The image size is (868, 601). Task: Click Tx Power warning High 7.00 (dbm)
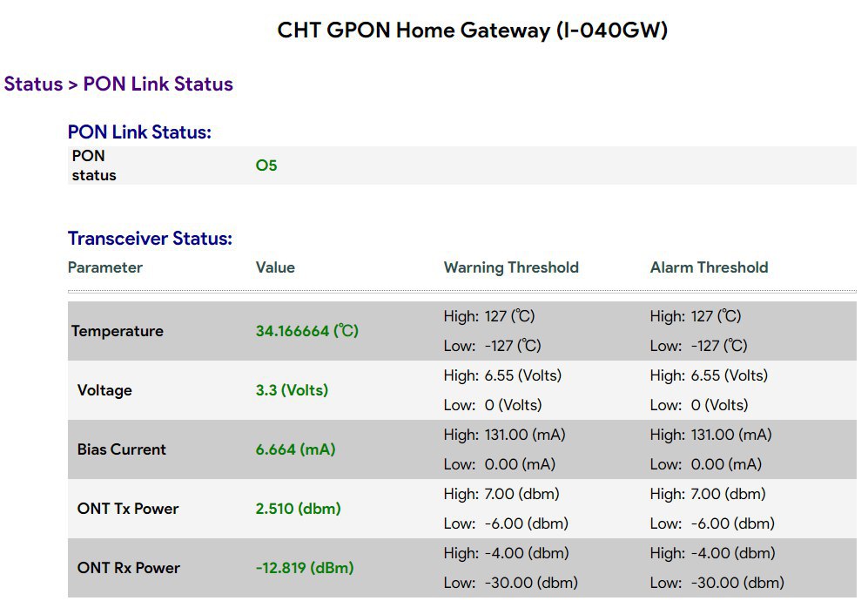(x=501, y=494)
